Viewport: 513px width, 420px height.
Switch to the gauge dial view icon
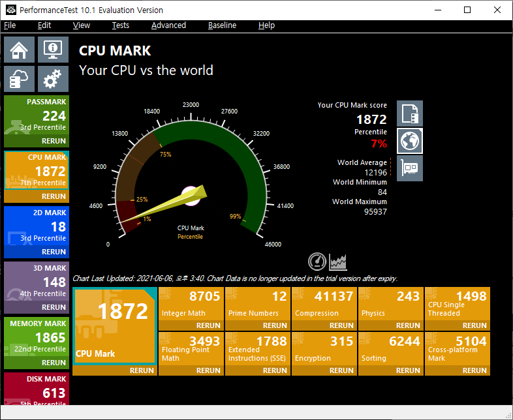317,262
